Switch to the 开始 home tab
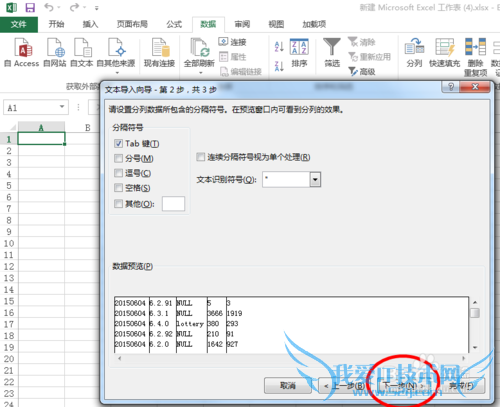The height and width of the screenshot is (407, 500). pos(56,24)
